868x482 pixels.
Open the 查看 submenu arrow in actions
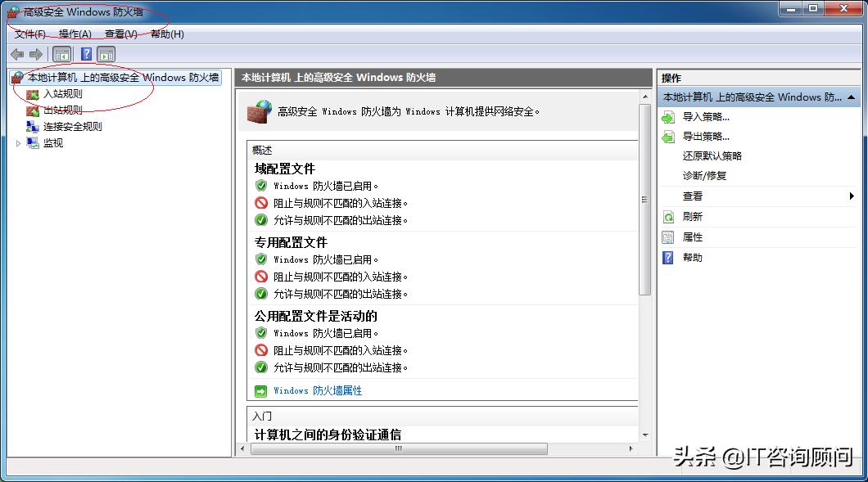point(852,196)
